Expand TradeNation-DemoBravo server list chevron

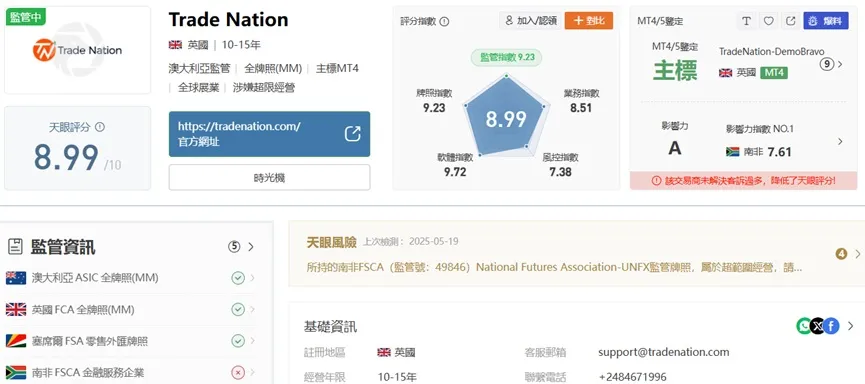pyautogui.click(x=840, y=65)
